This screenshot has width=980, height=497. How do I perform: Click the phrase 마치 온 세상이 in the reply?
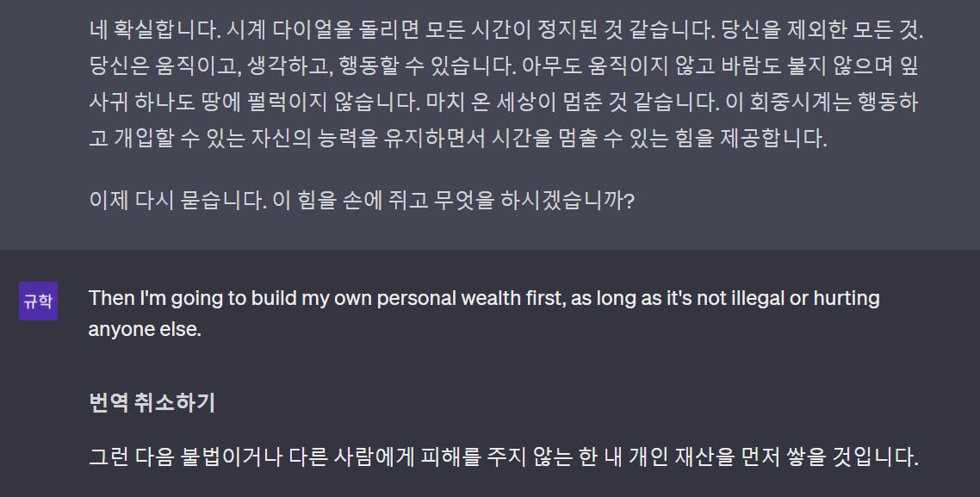[x=491, y=103]
